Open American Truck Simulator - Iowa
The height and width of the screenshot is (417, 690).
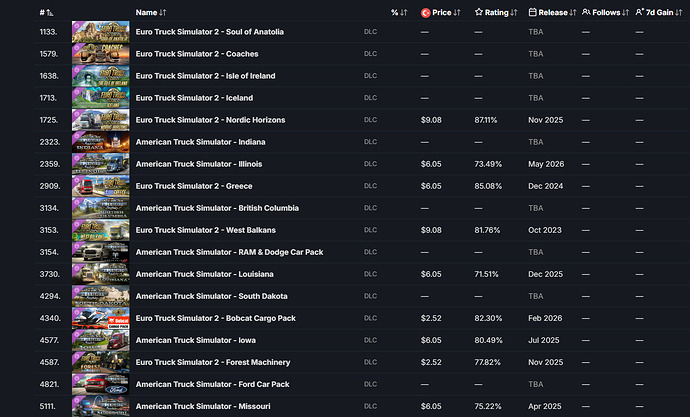[195, 340]
